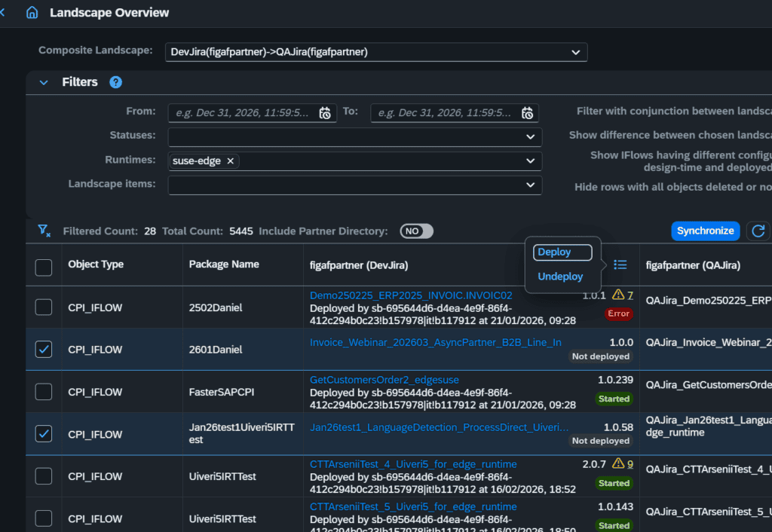Image resolution: width=772 pixels, height=532 pixels.
Task: Click the Package Name column header
Action: 224,264
